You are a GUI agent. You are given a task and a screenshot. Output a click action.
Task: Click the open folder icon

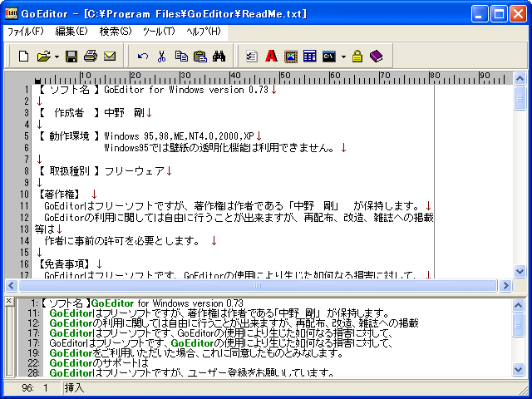pyautogui.click(x=43, y=56)
